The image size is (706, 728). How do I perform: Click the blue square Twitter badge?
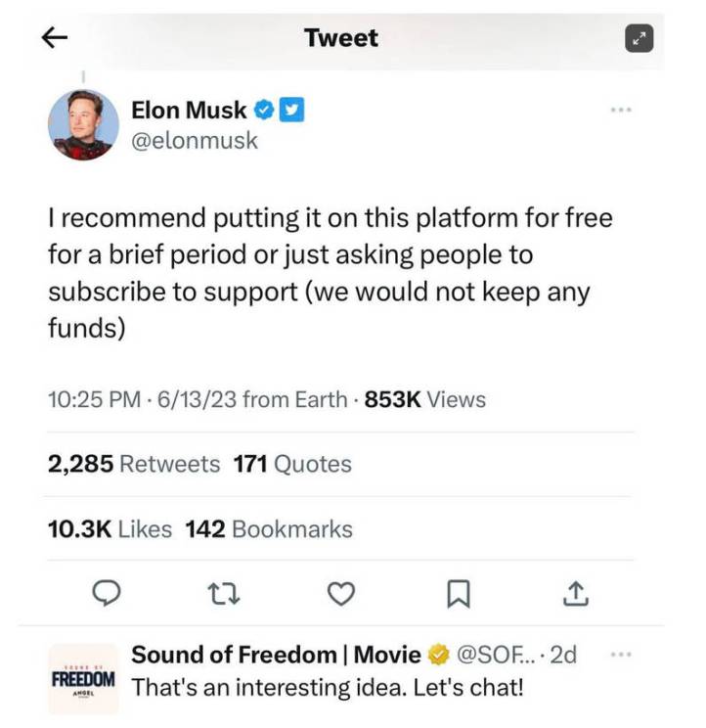(291, 111)
